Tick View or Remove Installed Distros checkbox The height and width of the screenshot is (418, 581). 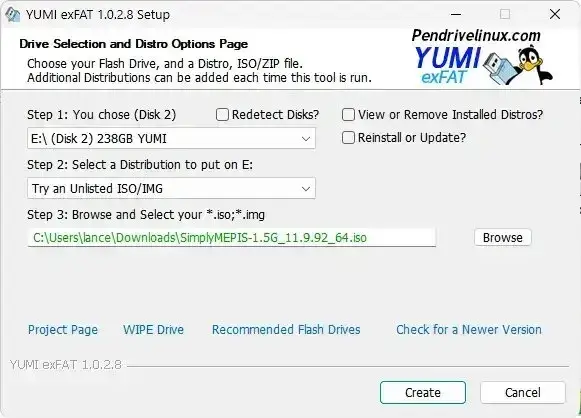(x=348, y=115)
